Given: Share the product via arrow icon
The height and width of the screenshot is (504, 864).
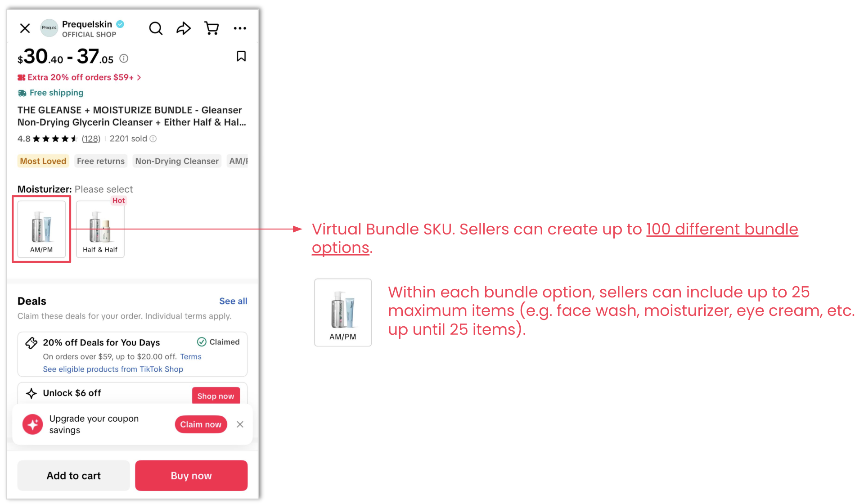Looking at the screenshot, I should point(183,28).
